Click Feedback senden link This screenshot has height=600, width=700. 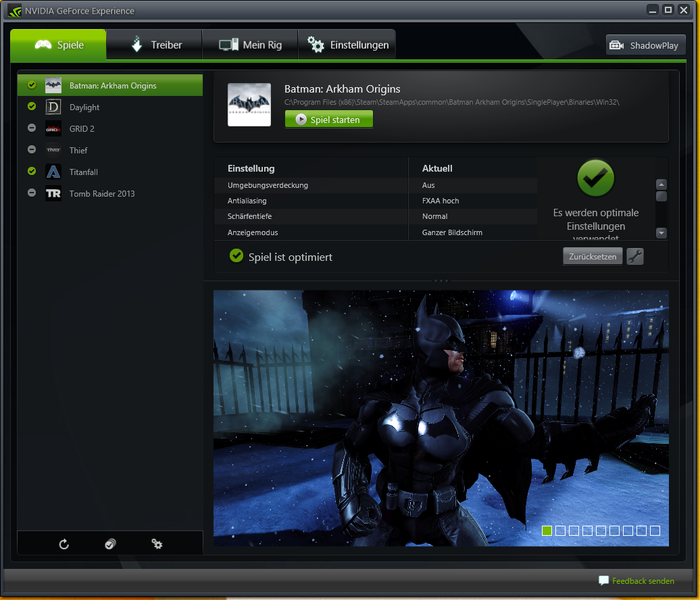[643, 581]
